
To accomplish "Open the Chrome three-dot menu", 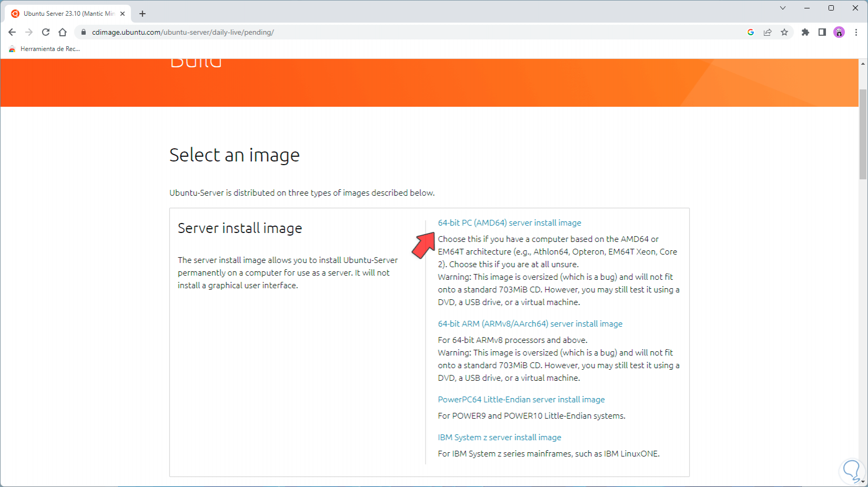I will coord(856,32).
